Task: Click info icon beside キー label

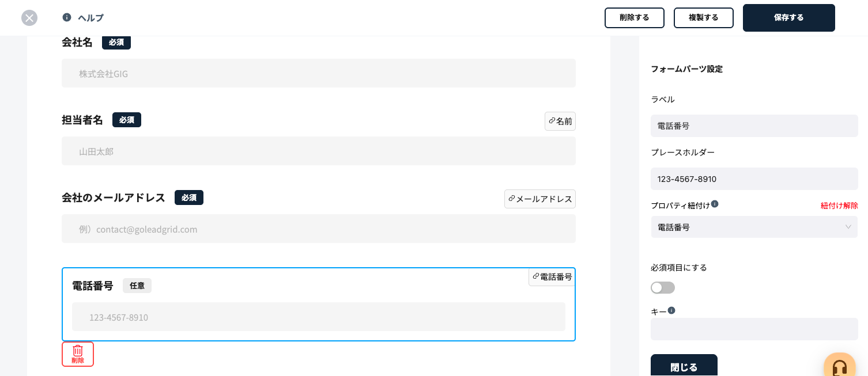Action: click(671, 310)
